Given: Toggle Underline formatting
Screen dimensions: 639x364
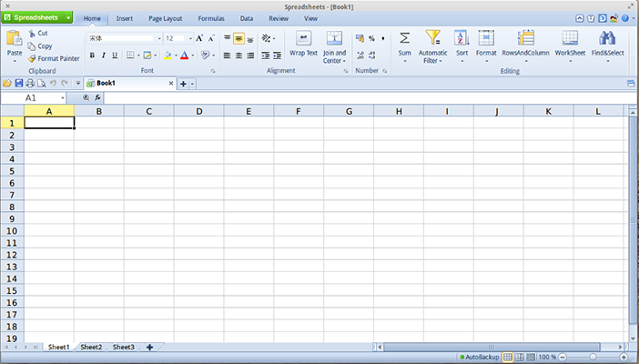Looking at the screenshot, I should click(115, 56).
